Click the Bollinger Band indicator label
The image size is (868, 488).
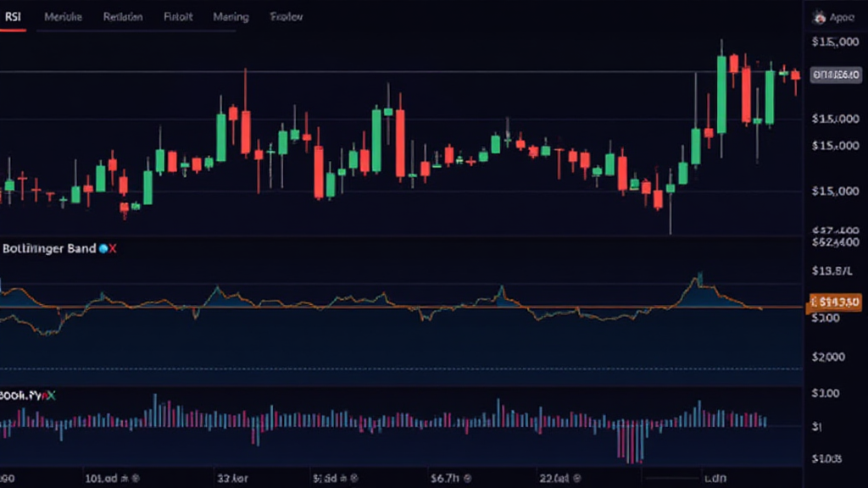pyautogui.click(x=49, y=249)
